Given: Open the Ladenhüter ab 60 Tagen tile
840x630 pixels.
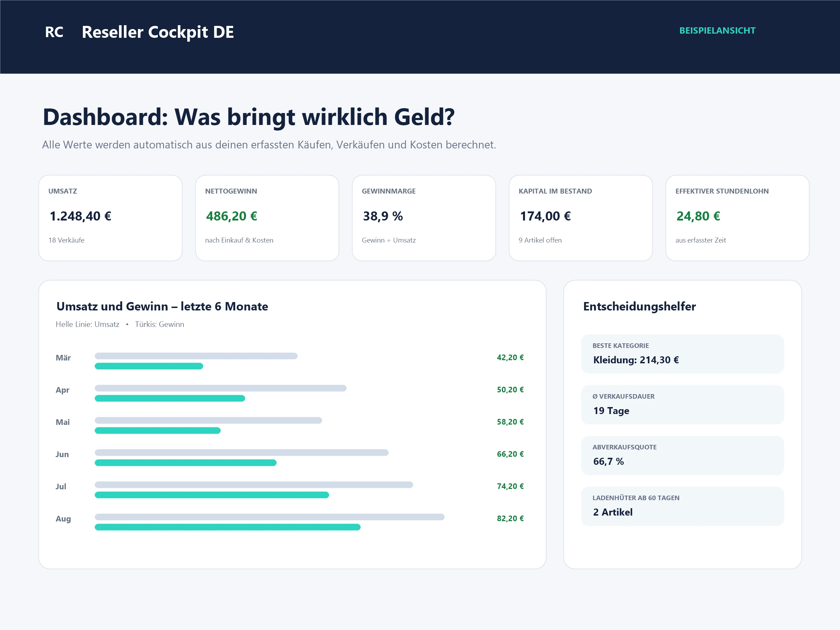Looking at the screenshot, I should (x=682, y=506).
